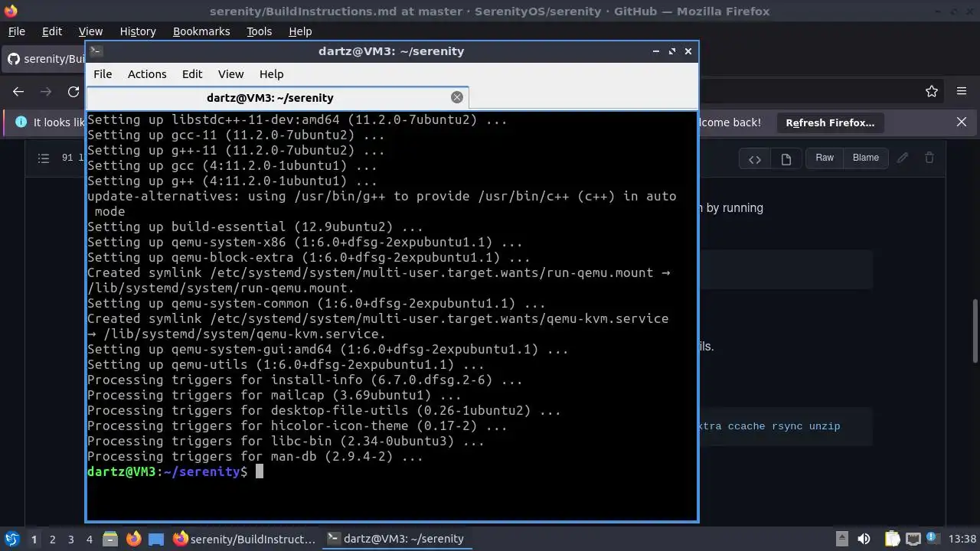Open the update notifier tray icon
Image resolution: width=980 pixels, height=551 pixels.
933,539
